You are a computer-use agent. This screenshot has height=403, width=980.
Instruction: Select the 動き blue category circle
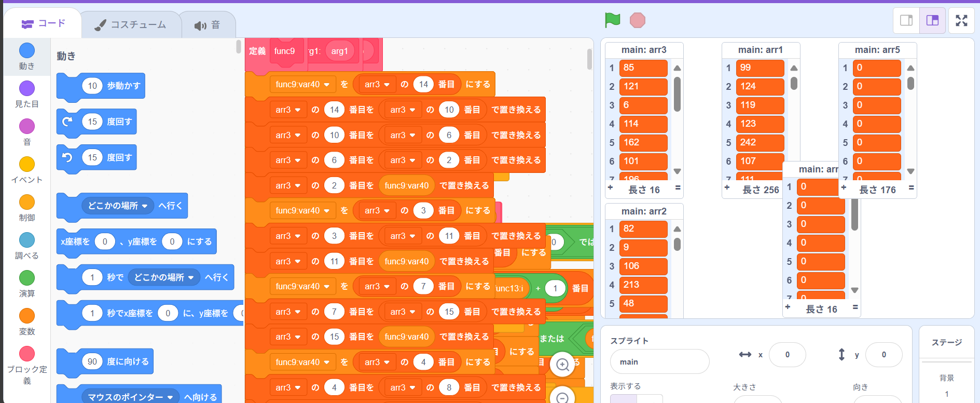coord(27,50)
